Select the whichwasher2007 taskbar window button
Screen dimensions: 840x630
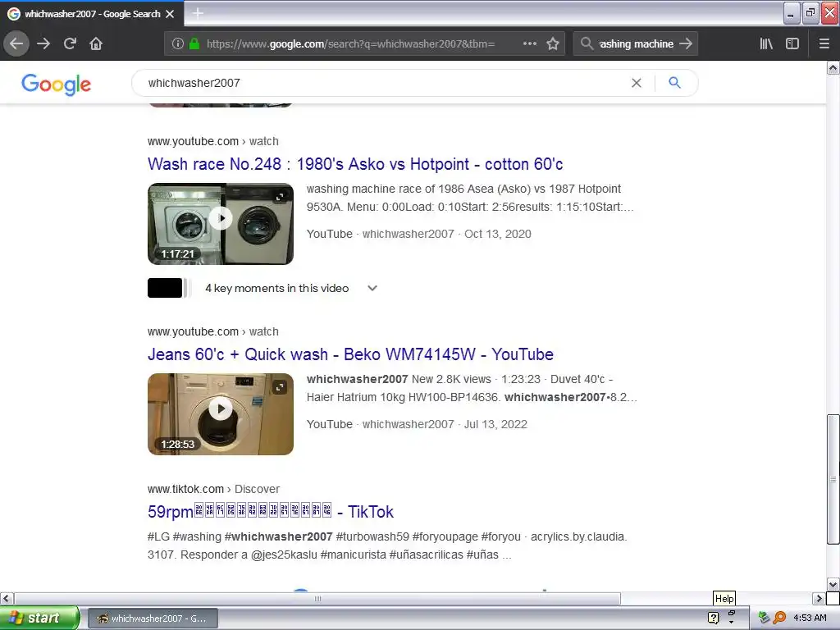(153, 619)
